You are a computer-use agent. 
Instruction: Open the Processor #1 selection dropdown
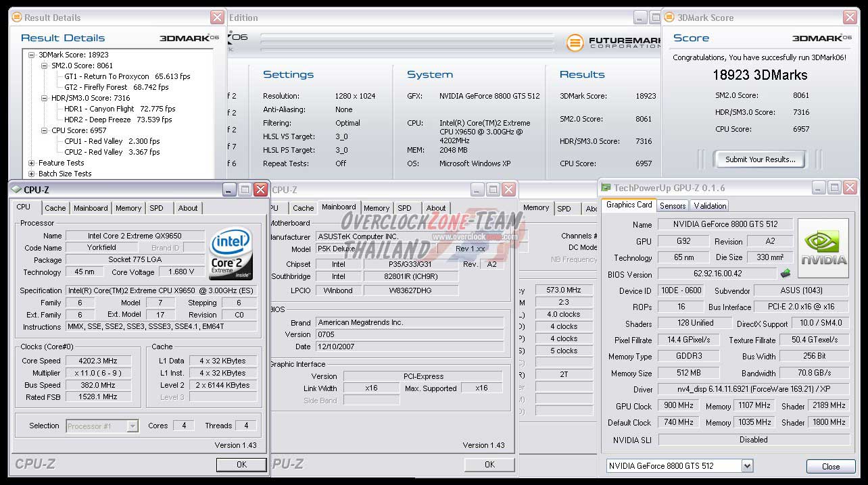point(132,426)
